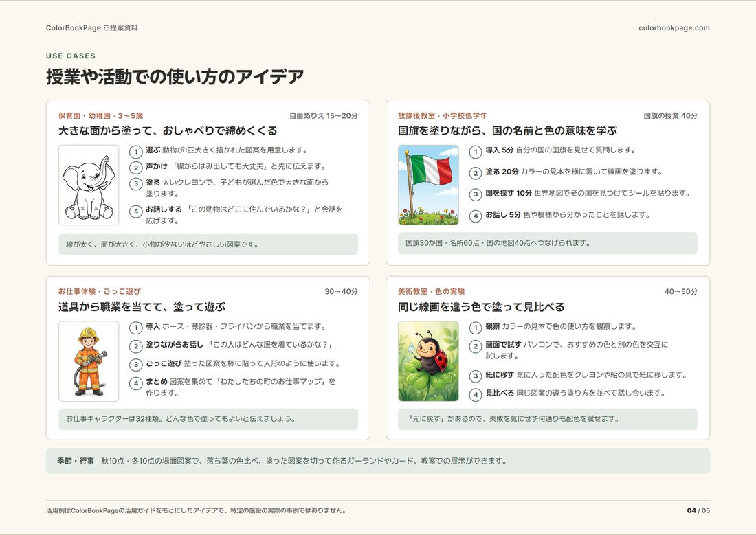The image size is (756, 535).
Task: Click the step 1 circle beside 導入 ホース
Action: click(136, 328)
